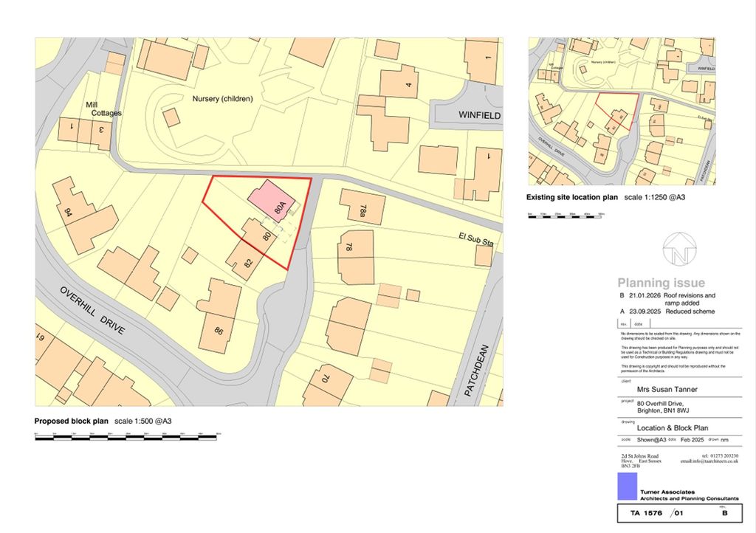Click the 'Nursery (children)' label
This screenshot has height=533, width=756.
[x=223, y=99]
